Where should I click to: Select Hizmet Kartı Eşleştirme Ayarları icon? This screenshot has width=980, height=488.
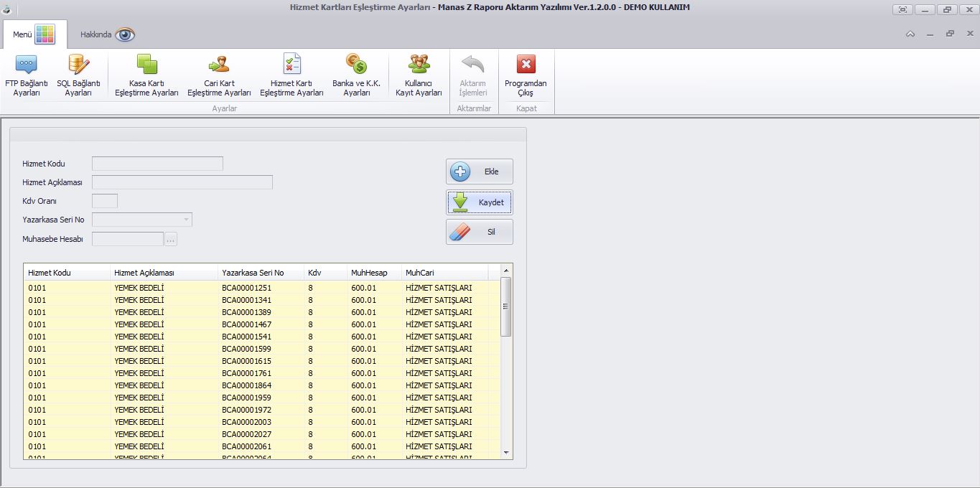pyautogui.click(x=291, y=65)
